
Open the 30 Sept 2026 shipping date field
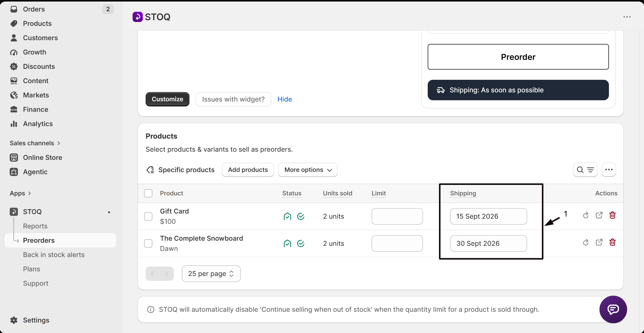[488, 243]
